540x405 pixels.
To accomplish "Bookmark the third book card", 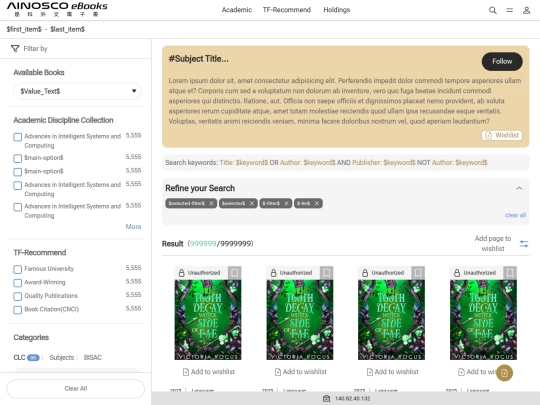I will pyautogui.click(x=418, y=273).
